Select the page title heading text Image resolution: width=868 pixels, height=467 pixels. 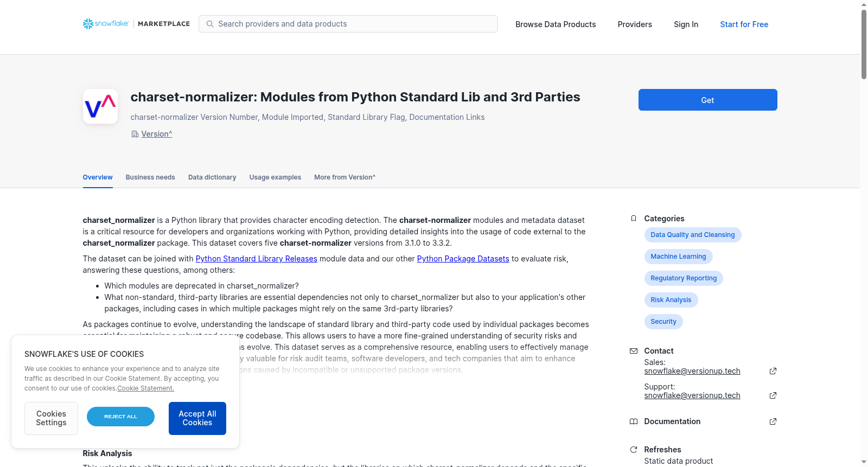click(355, 97)
